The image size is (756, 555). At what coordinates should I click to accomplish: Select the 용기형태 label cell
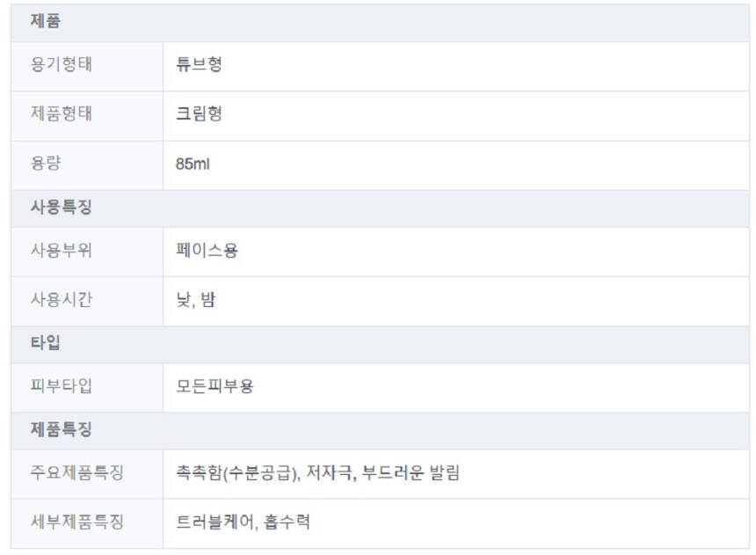pyautogui.click(x=62, y=65)
